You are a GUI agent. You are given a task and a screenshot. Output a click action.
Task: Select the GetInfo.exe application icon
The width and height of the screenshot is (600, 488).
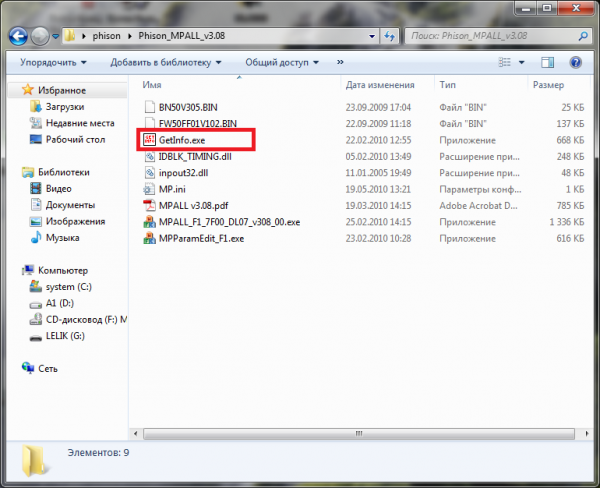(x=149, y=140)
